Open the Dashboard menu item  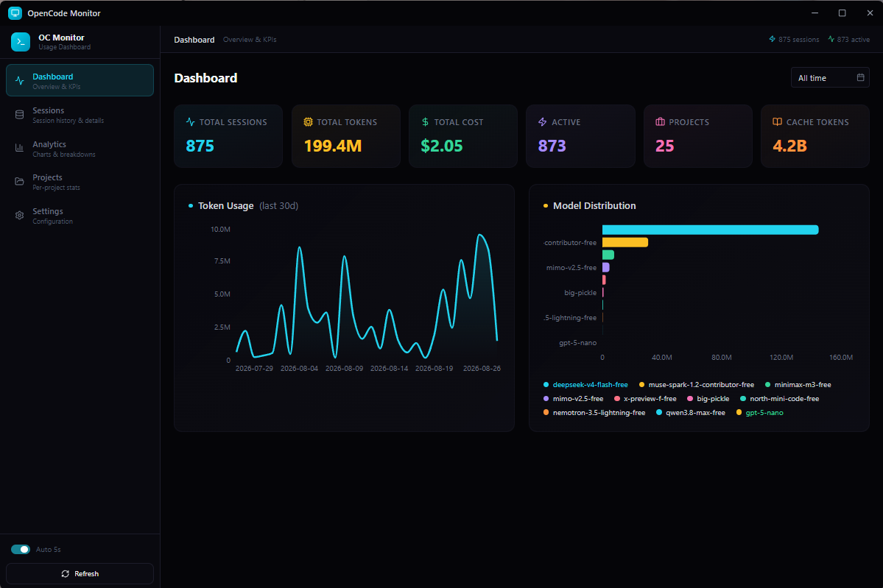tap(80, 80)
